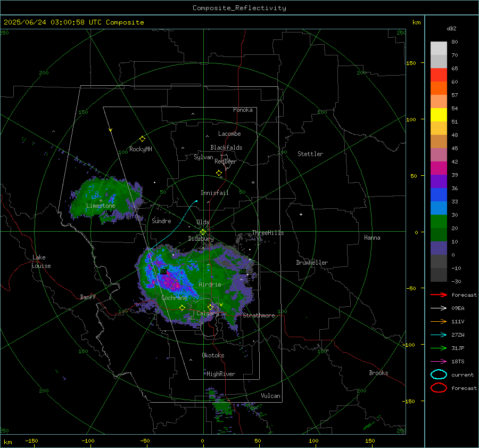The image size is (479, 448).
Task: Click the orange 111V arrow icon
Action: click(x=439, y=321)
